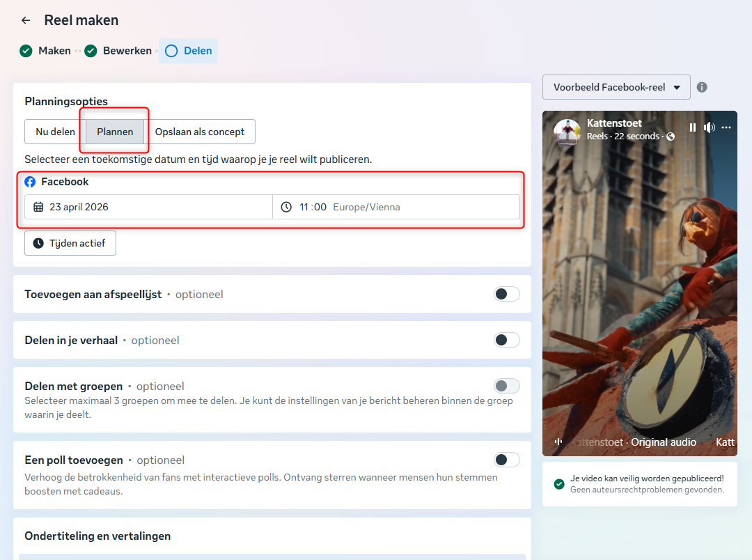Choose Opslaan als concept
The width and height of the screenshot is (752, 560).
pos(200,132)
